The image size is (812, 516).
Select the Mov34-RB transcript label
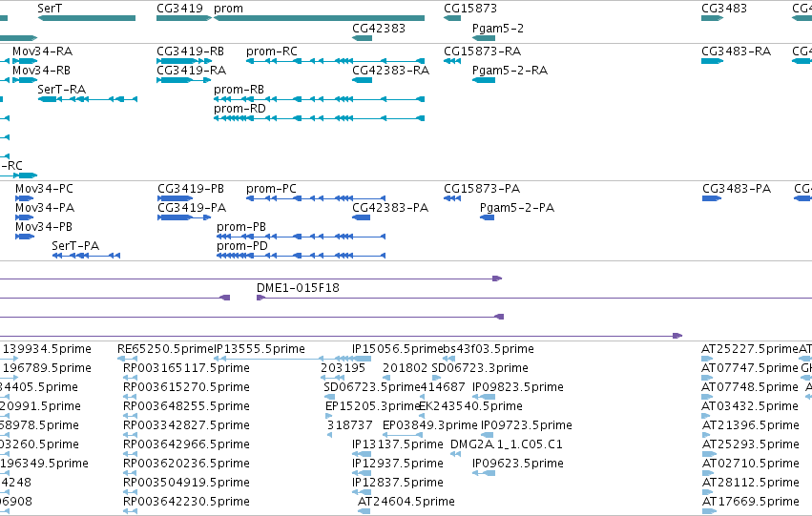pyautogui.click(x=41, y=71)
